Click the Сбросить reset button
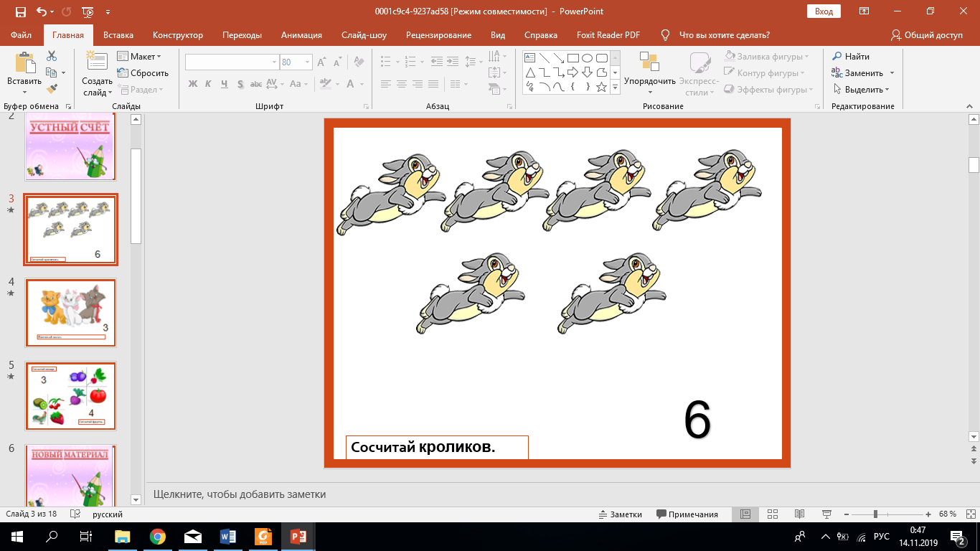Image resolution: width=980 pixels, height=551 pixels. tap(143, 73)
